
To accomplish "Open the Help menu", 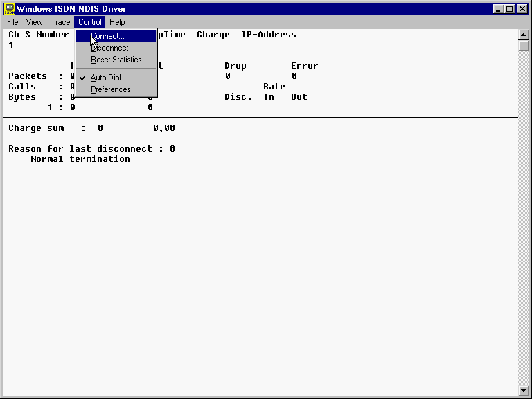I will pyautogui.click(x=117, y=22).
